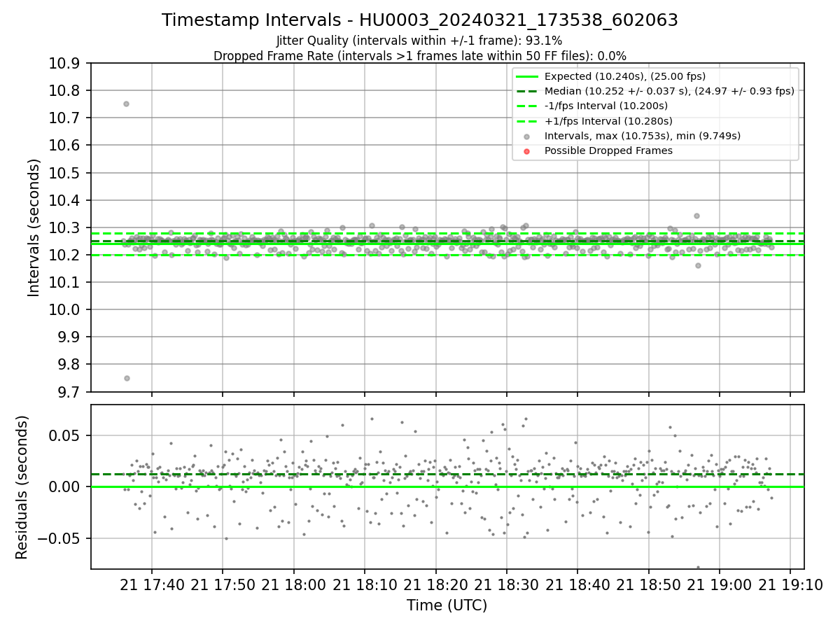Click the red dot marker in the legend
This screenshot has height=630, width=840.
526,150
